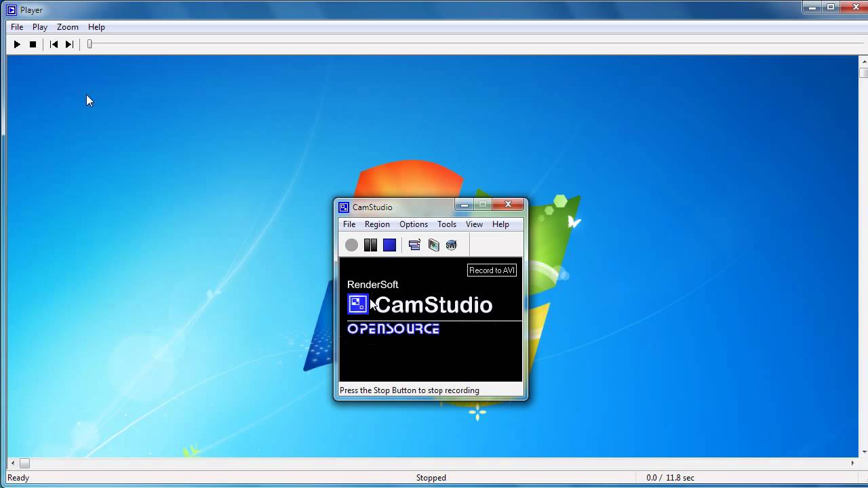Click CamStudio's red Record button

coord(351,245)
